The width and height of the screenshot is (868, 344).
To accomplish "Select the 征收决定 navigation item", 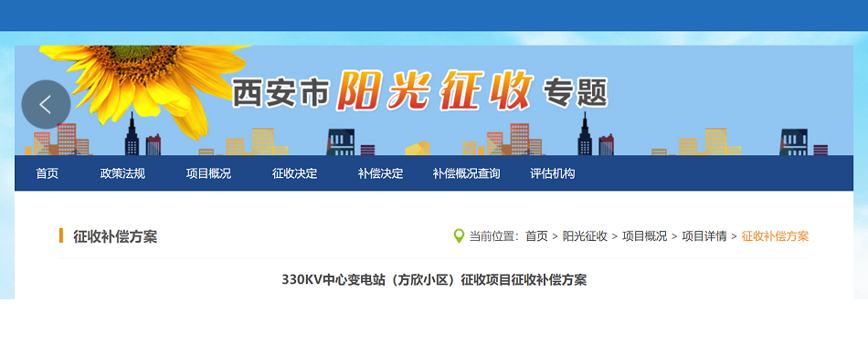I will coord(294,173).
